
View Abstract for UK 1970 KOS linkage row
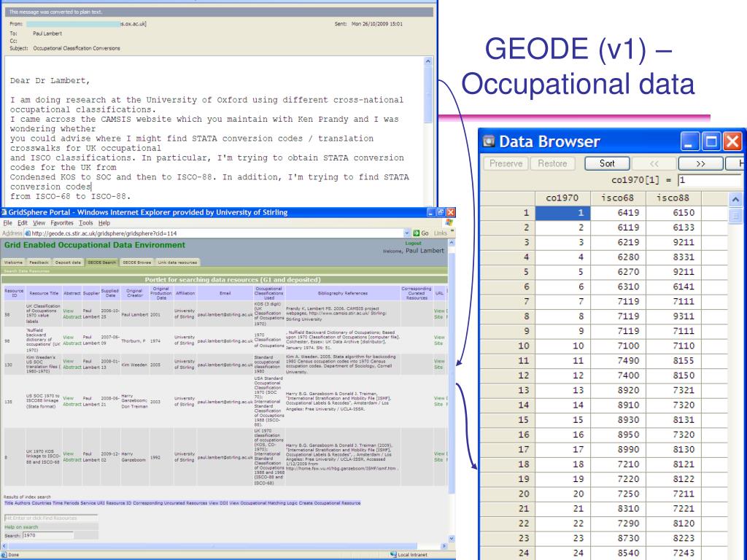pos(72,456)
